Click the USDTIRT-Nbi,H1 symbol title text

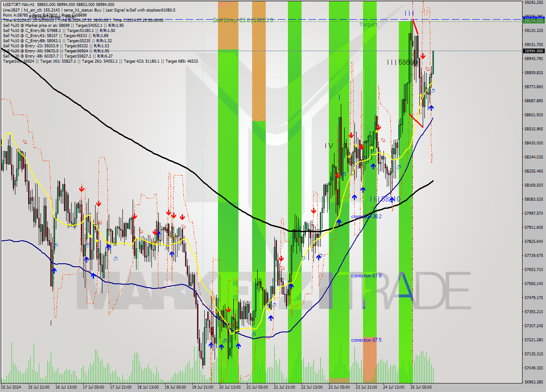point(18,4)
